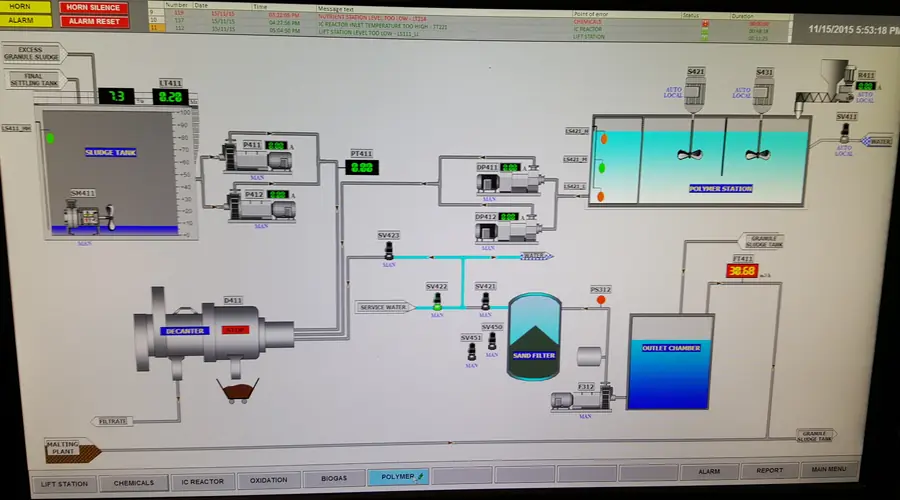Click the FT411 flow readout 38.68
Viewport: 900px width, 500px height.
coord(742,270)
